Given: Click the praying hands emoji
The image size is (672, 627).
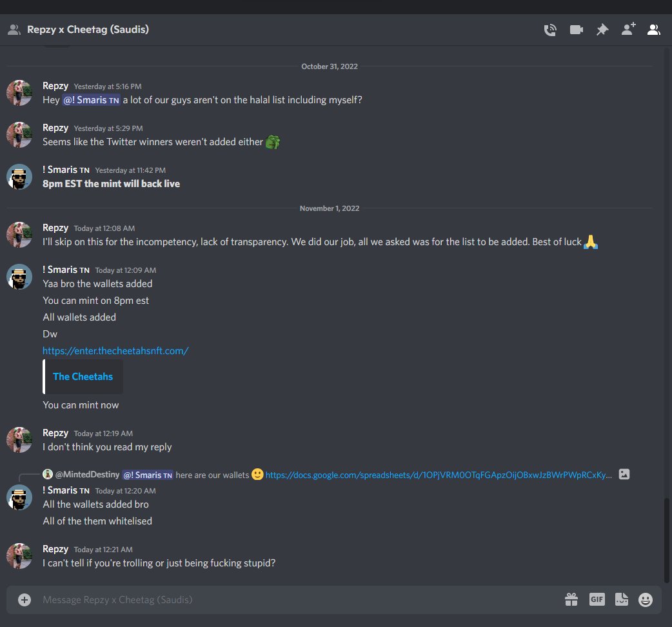Looking at the screenshot, I should coord(591,242).
